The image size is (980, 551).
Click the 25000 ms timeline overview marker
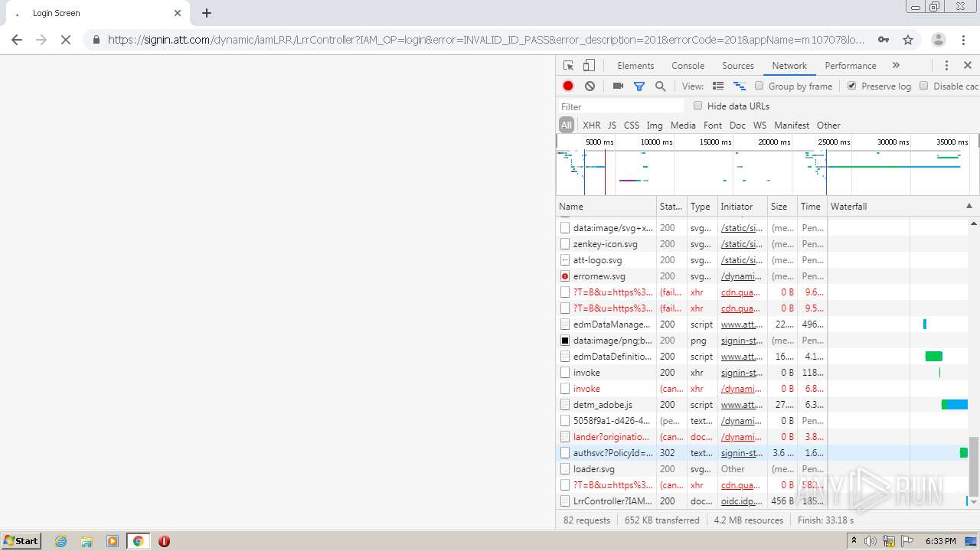(x=834, y=142)
